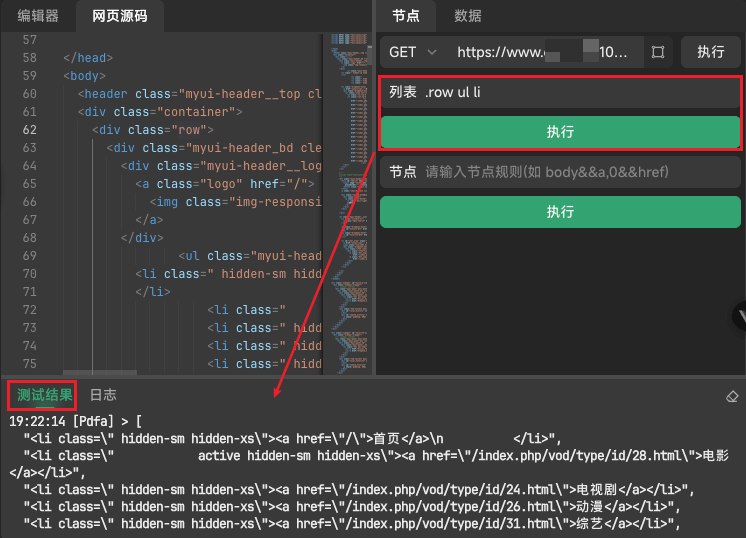Run the 列表 rule with green 执行 button
The image size is (746, 538).
coord(560,132)
